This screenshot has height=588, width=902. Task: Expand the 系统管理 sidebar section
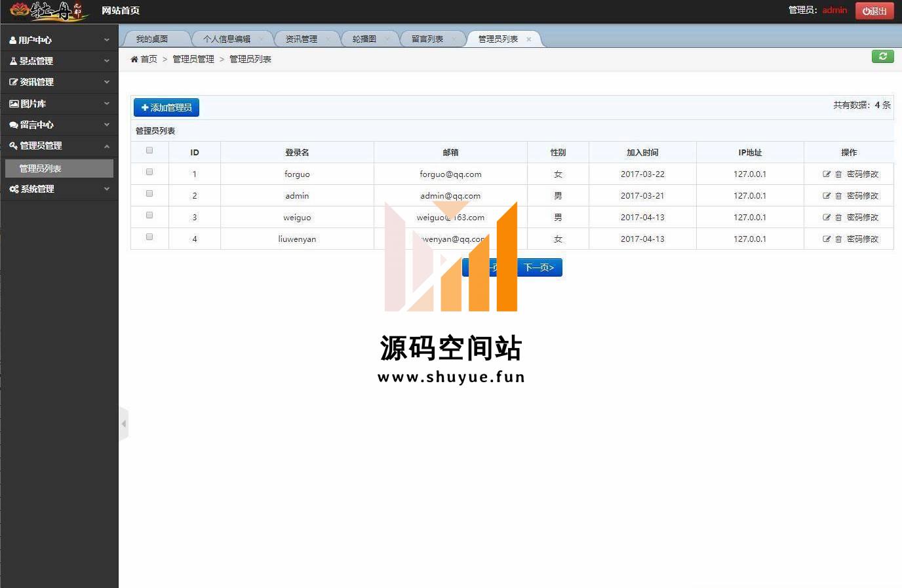(x=59, y=189)
